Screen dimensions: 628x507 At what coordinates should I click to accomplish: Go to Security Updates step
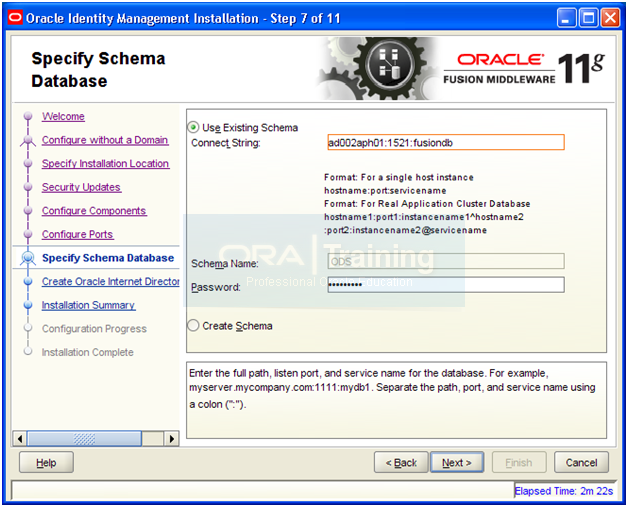[x=81, y=187]
